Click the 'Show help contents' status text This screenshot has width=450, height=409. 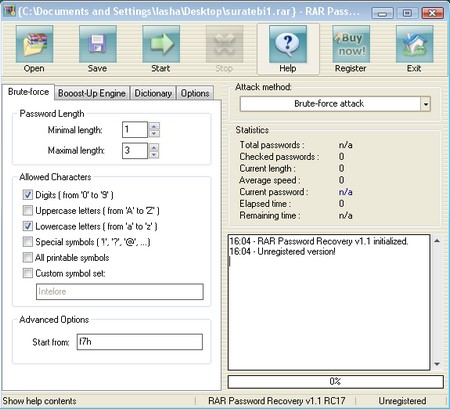click(x=40, y=401)
